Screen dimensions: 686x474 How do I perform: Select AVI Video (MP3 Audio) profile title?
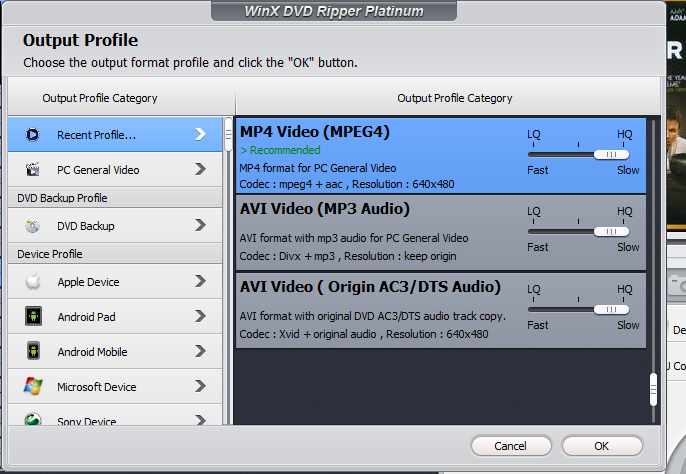(325, 209)
